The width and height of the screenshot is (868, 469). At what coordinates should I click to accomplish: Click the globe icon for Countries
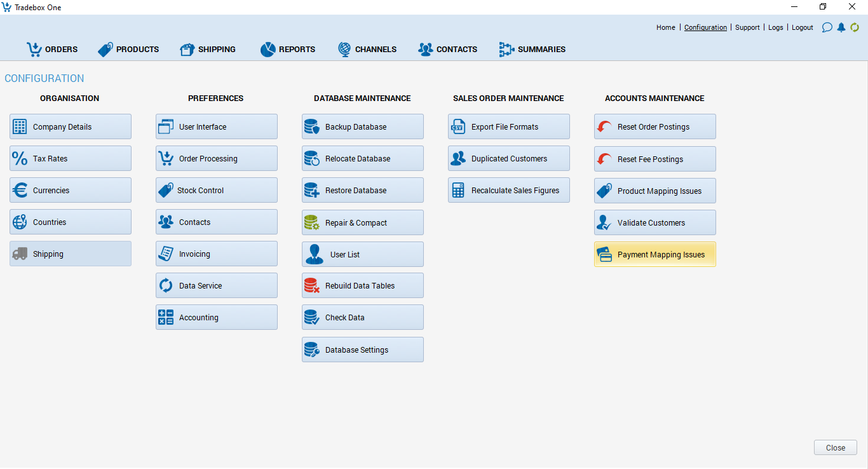(x=20, y=222)
